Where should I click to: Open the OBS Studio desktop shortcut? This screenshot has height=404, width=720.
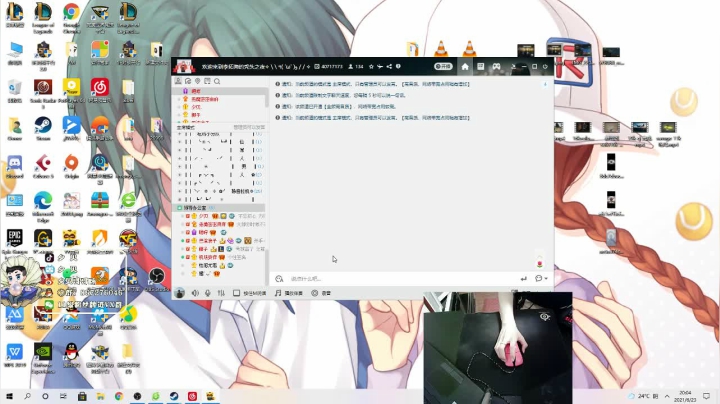coord(157,279)
